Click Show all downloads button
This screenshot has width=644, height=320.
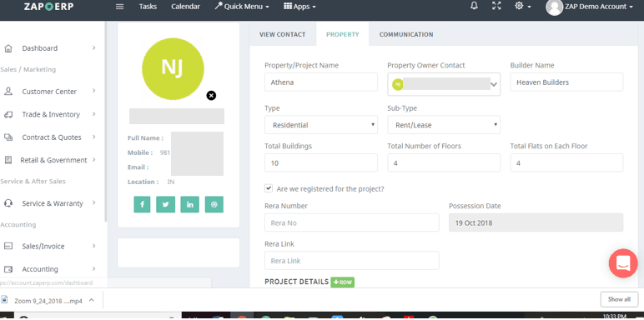619,299
